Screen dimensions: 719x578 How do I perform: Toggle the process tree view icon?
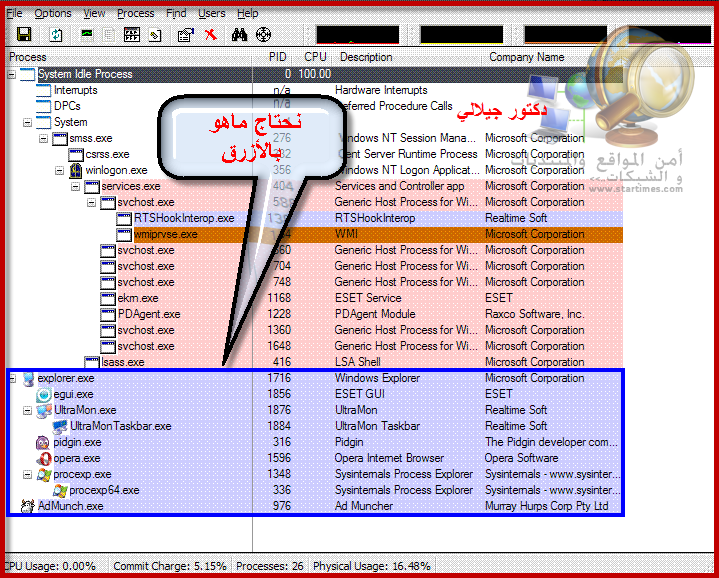click(132, 35)
